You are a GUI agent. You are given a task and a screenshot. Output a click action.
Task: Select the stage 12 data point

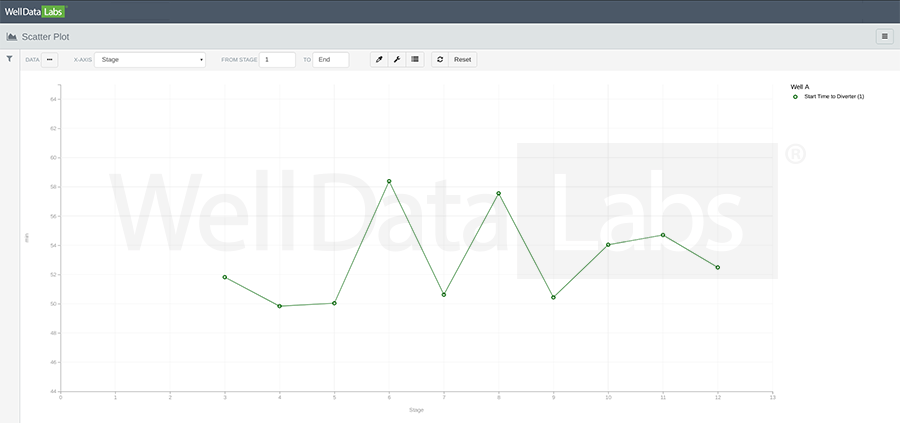pos(718,267)
